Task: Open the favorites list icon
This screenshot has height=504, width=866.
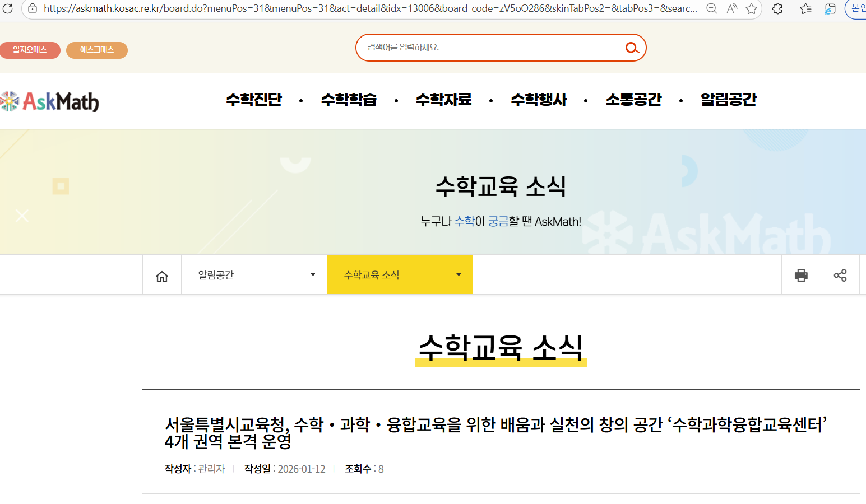Action: coord(805,8)
